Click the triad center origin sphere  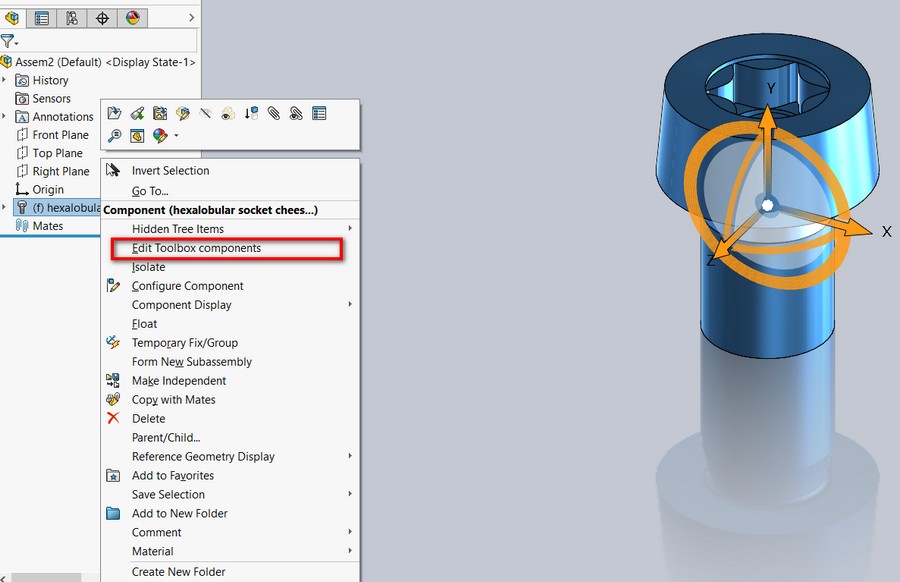tap(767, 205)
